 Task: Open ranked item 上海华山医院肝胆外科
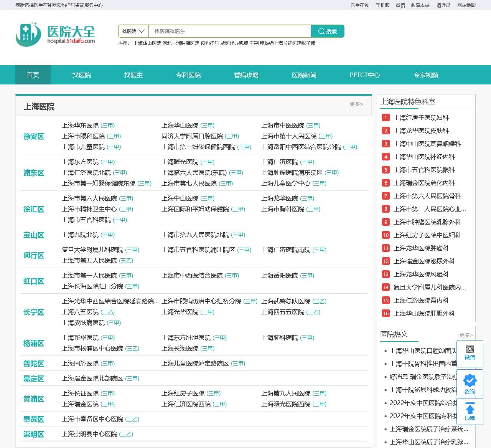point(424,314)
